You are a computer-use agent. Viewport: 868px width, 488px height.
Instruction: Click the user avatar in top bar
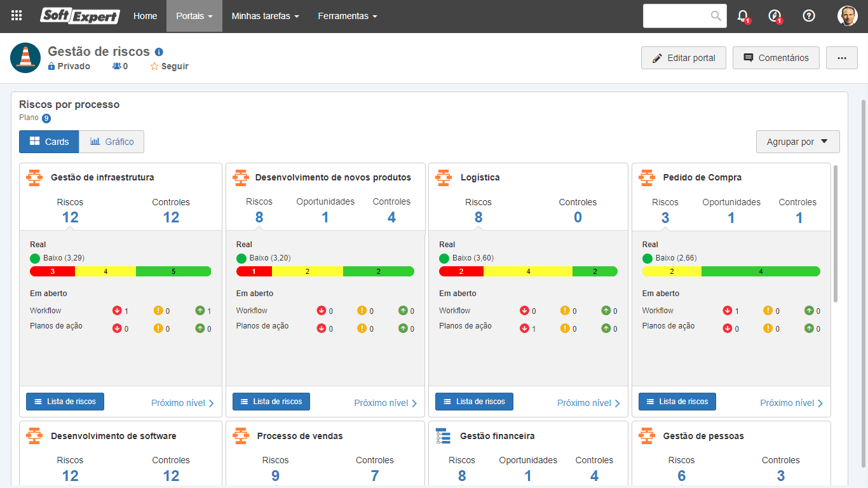tap(847, 16)
